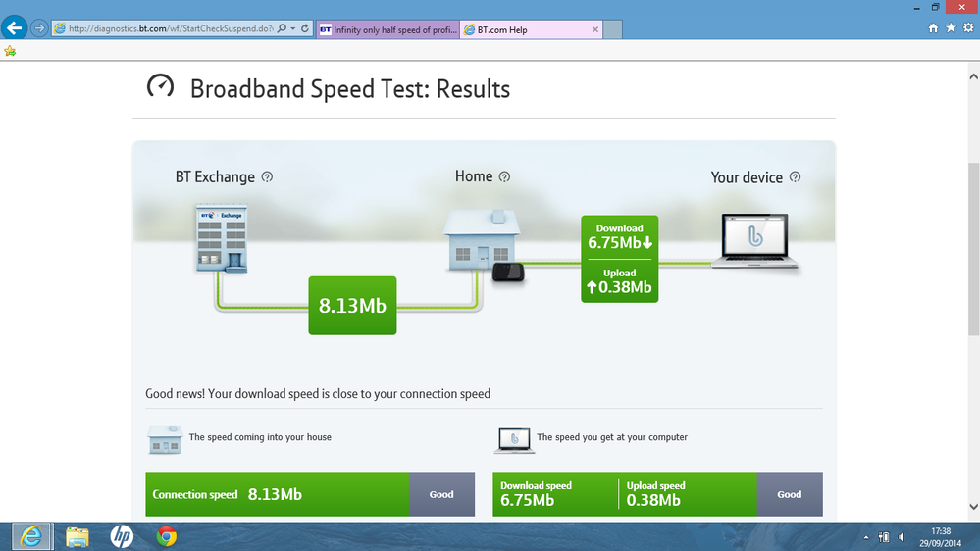This screenshot has width=980, height=551.
Task: Click small house icon beside speed text
Action: [x=165, y=439]
